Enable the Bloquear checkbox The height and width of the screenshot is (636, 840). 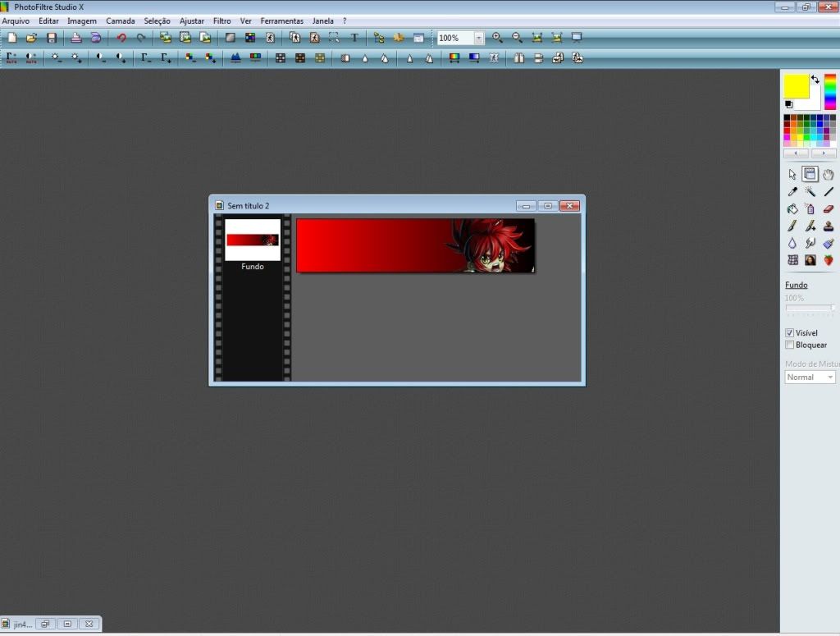tap(791, 345)
